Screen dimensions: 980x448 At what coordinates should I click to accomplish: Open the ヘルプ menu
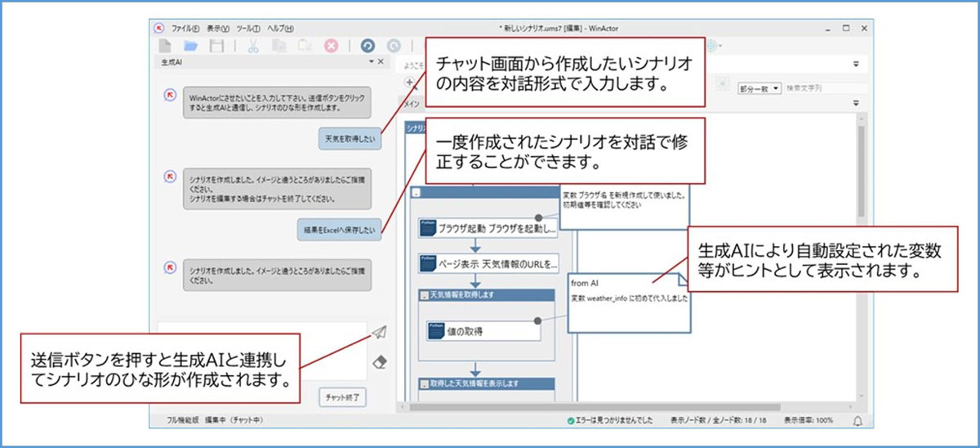coord(281,27)
